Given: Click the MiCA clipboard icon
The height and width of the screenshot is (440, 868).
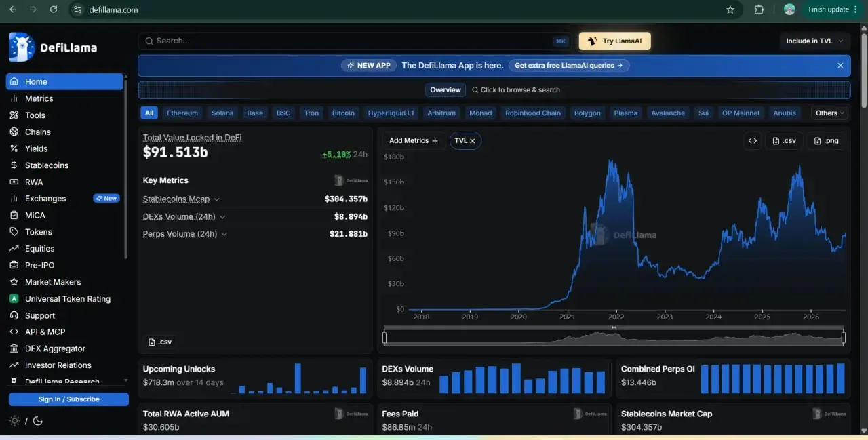Looking at the screenshot, I should (x=14, y=215).
